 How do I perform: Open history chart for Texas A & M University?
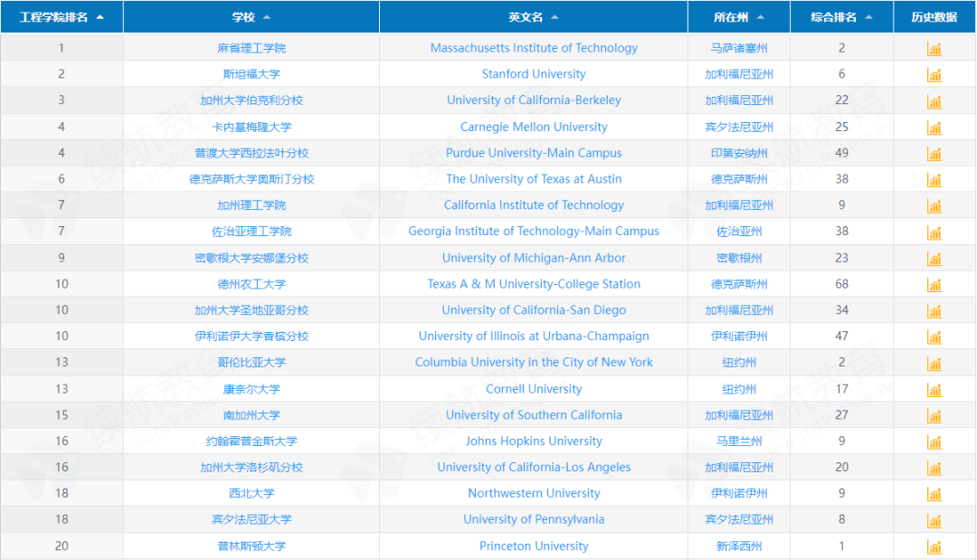934,285
